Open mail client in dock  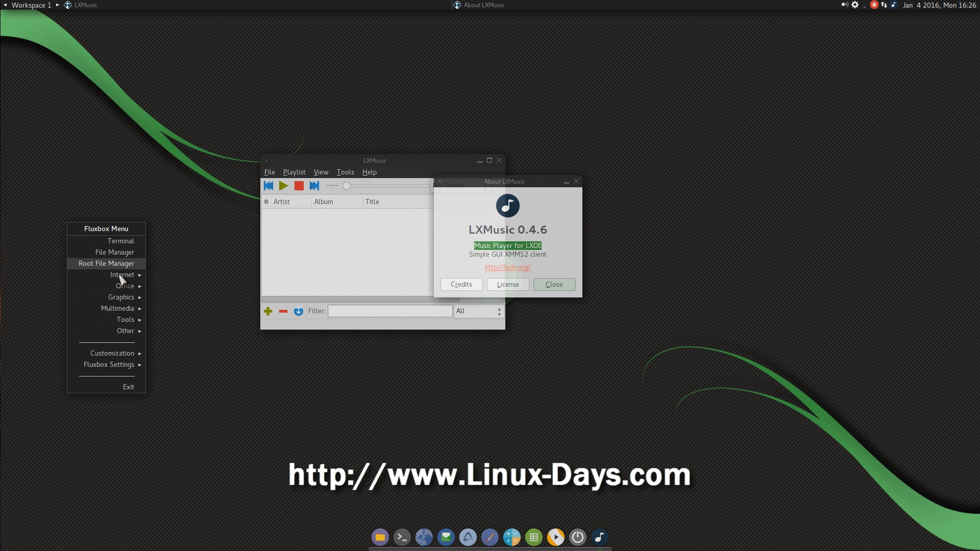(446, 537)
